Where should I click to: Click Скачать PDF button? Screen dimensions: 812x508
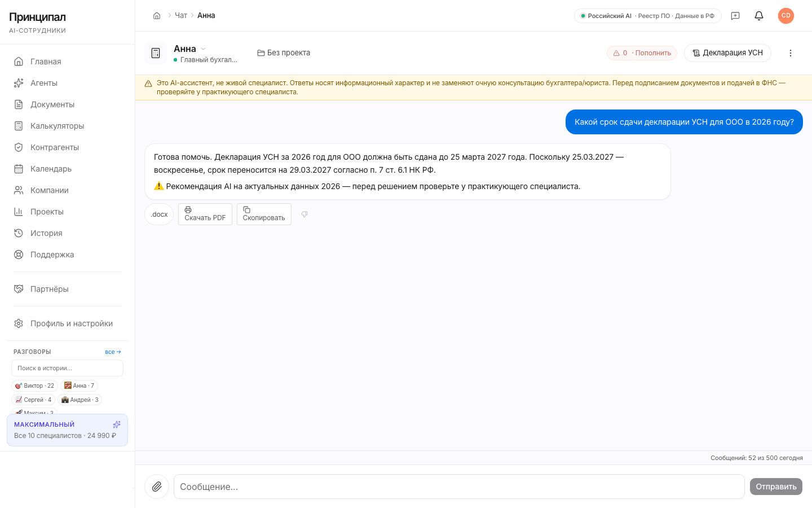pyautogui.click(x=205, y=214)
